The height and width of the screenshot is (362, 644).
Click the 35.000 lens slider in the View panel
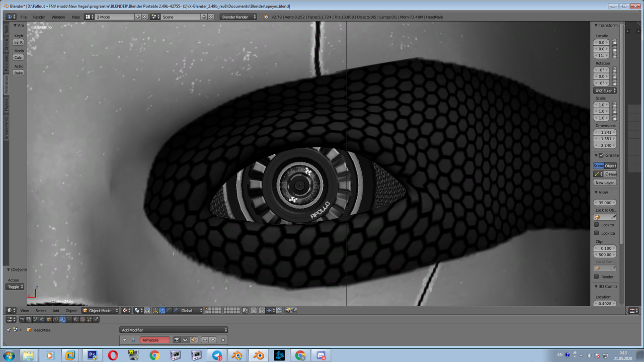(x=604, y=202)
